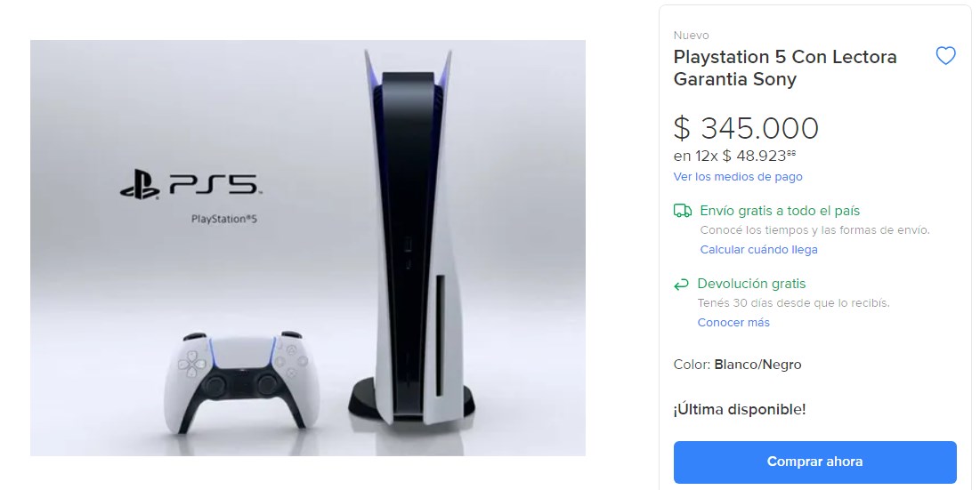Click 'Envío gratis a todo el país' text
Viewport: 980px width, 490px height.
[780, 211]
